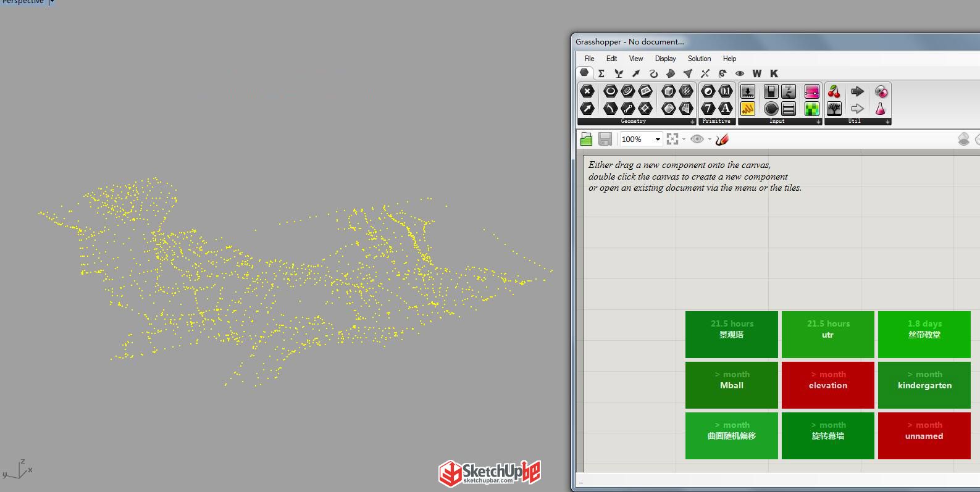Select the pink sphere cluster util icon
The width and height of the screenshot is (980, 492).
(881, 91)
